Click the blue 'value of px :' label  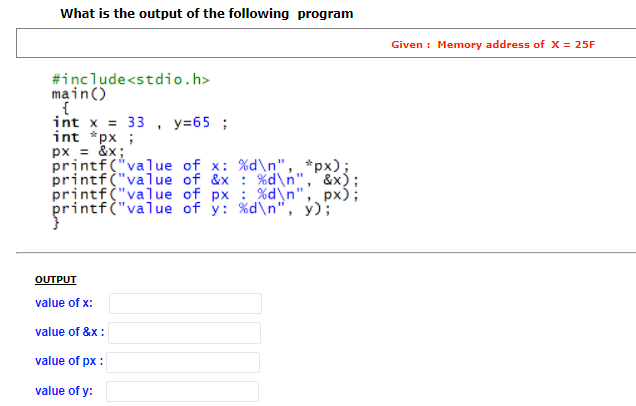[69, 361]
